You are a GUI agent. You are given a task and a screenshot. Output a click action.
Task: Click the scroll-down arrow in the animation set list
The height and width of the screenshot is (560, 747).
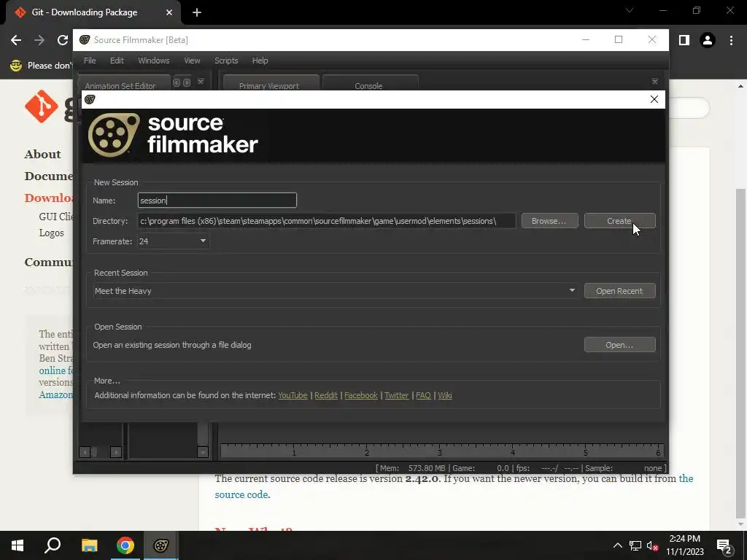(203, 452)
